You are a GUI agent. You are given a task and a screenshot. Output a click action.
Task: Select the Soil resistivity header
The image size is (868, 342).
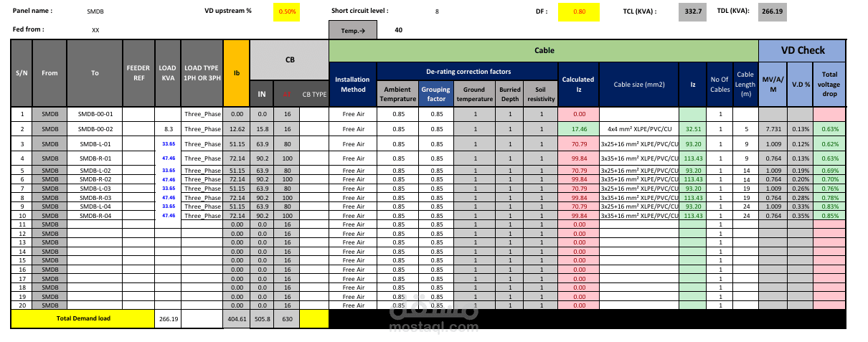542,94
